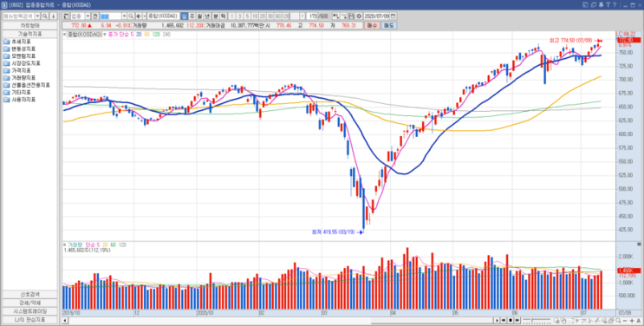
Task: Click the T font icon in title bar
Action: pos(608,5)
